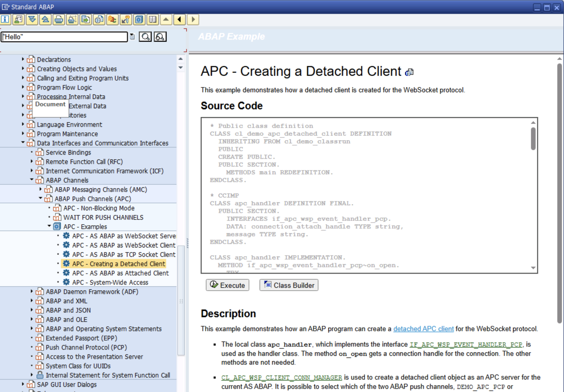This screenshot has width=564, height=392.
Task: Click the ABC glossary icon
Action: 112,20
